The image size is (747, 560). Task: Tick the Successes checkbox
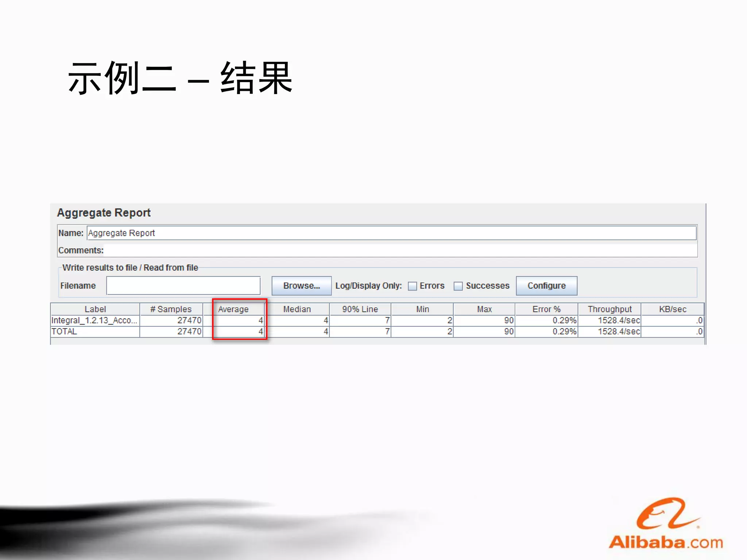[458, 286]
